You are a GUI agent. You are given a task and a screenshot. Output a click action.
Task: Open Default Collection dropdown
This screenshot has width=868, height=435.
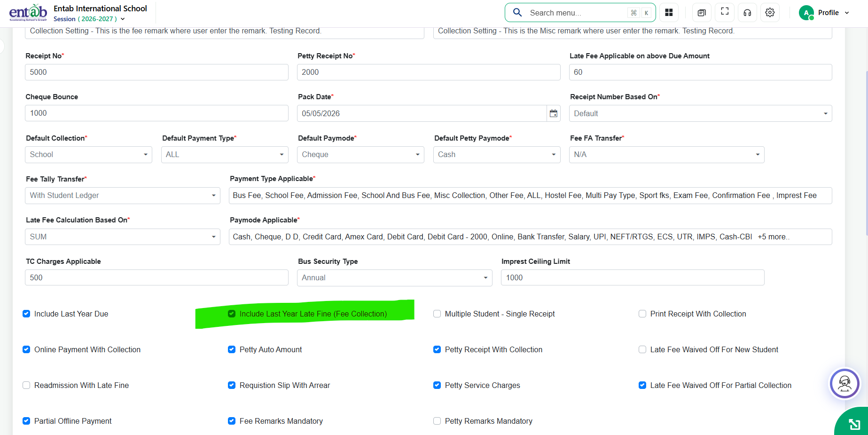[x=88, y=155]
